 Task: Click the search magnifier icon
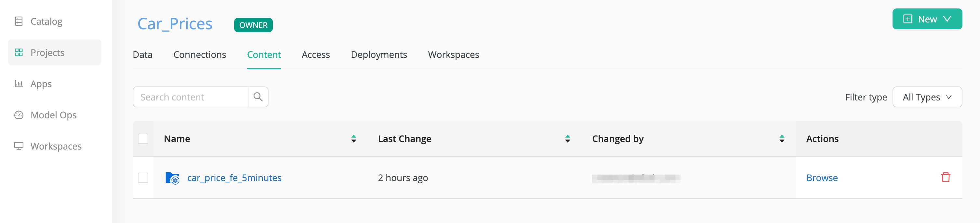pos(258,97)
